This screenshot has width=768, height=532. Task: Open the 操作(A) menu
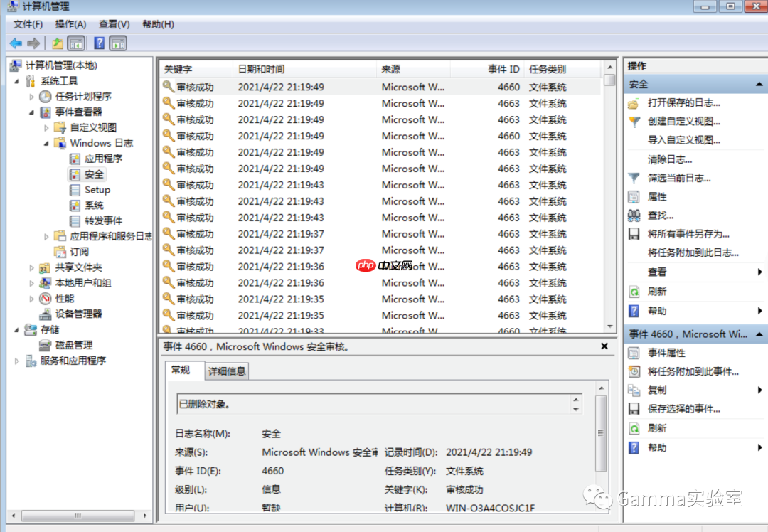[x=70, y=24]
